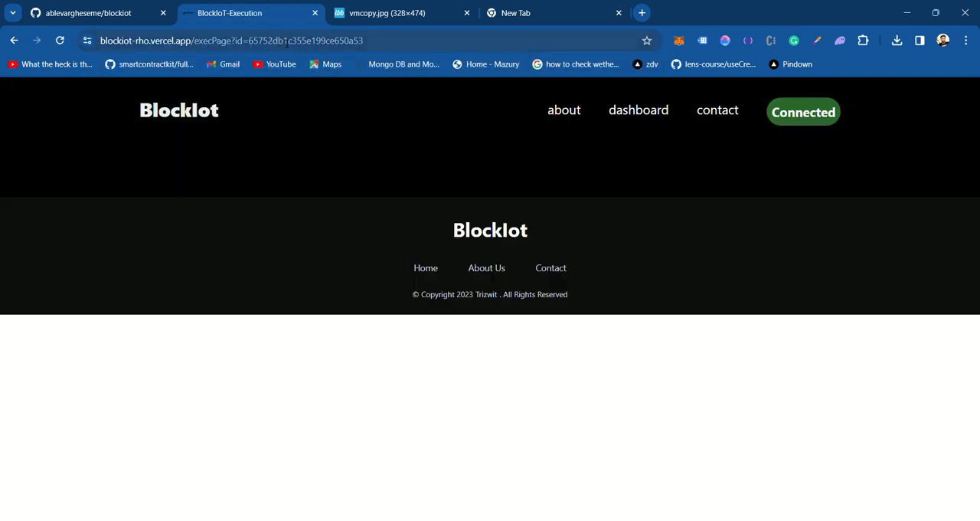Click the footer About Us link
980x521 pixels.
click(486, 268)
